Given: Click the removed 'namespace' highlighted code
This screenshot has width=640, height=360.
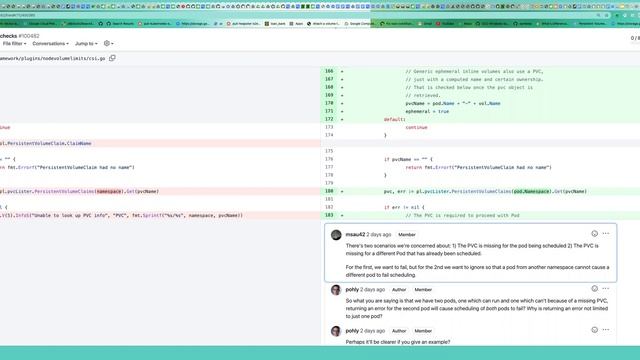Looking at the screenshot, I should pos(109,191).
